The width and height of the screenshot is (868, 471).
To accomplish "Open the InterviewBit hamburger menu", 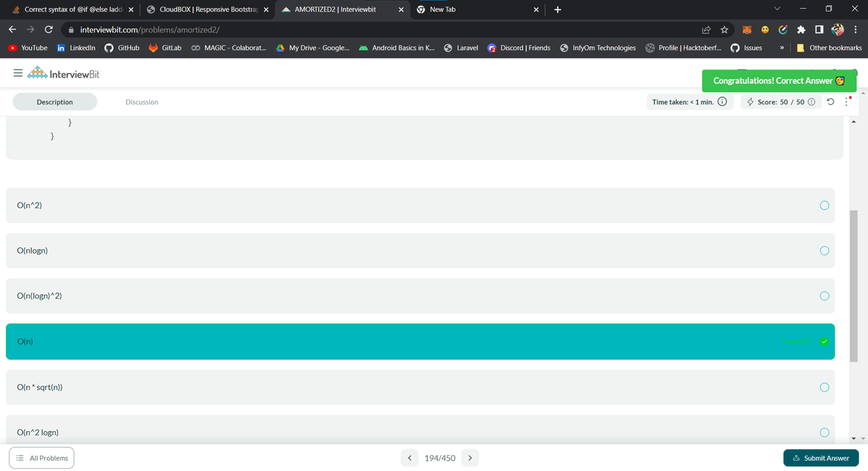I will 17,75.
